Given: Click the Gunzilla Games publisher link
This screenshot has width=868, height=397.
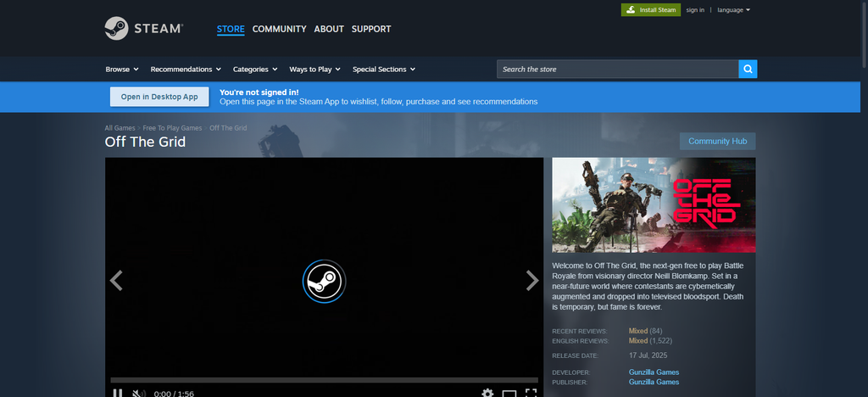Looking at the screenshot, I should [x=654, y=382].
